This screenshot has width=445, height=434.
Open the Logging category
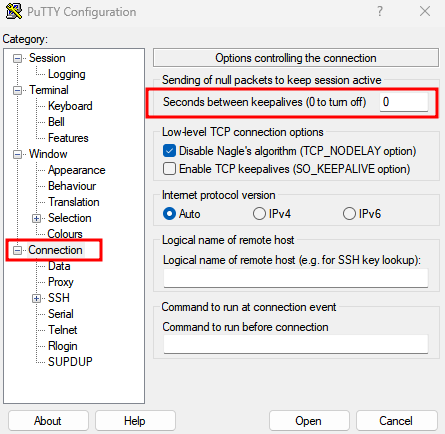click(67, 74)
